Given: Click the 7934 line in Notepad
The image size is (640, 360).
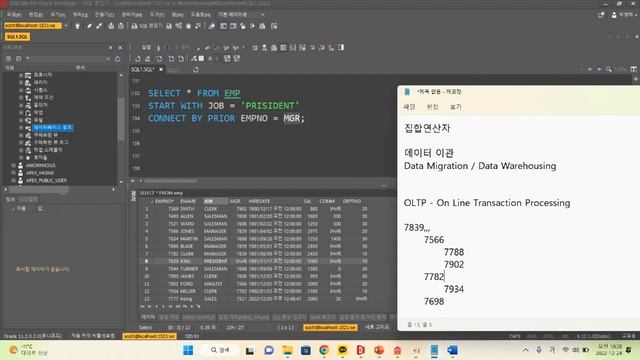Looking at the screenshot, I should tap(453, 289).
